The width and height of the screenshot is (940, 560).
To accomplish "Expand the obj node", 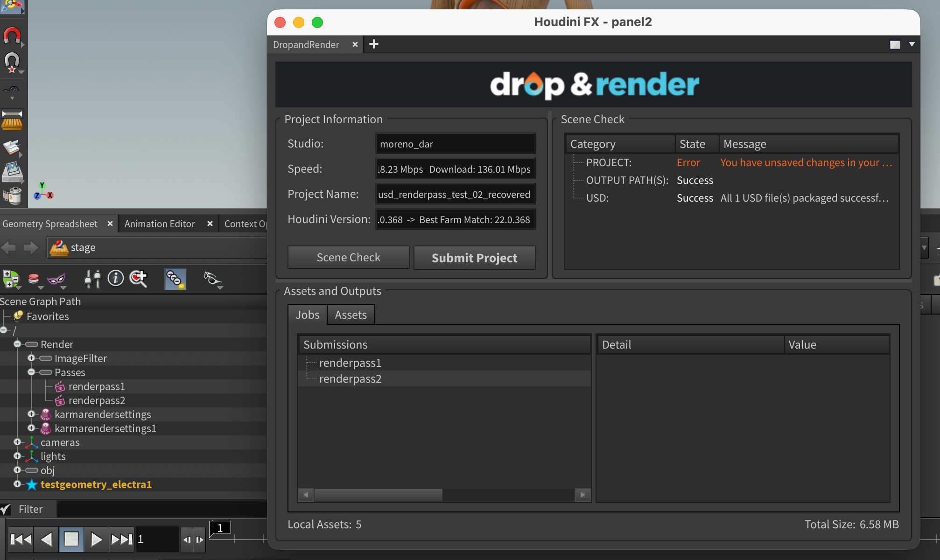I will coord(17,470).
